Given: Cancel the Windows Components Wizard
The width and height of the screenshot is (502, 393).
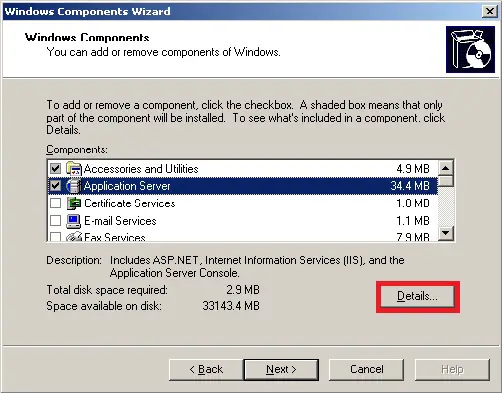Looking at the screenshot, I should coord(366,369).
